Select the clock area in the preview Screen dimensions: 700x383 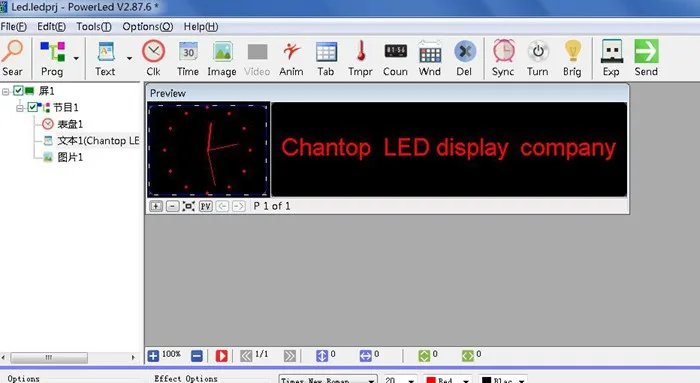point(208,150)
